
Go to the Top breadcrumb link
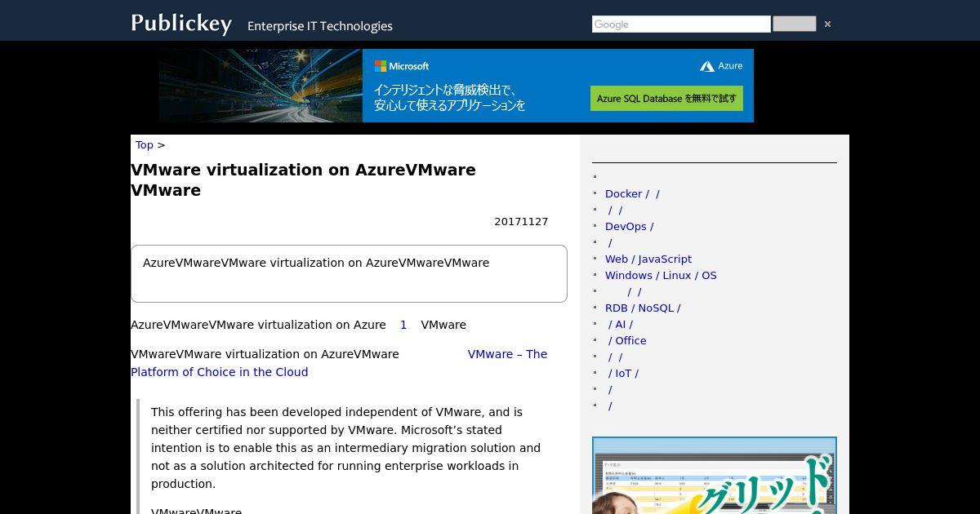click(145, 145)
